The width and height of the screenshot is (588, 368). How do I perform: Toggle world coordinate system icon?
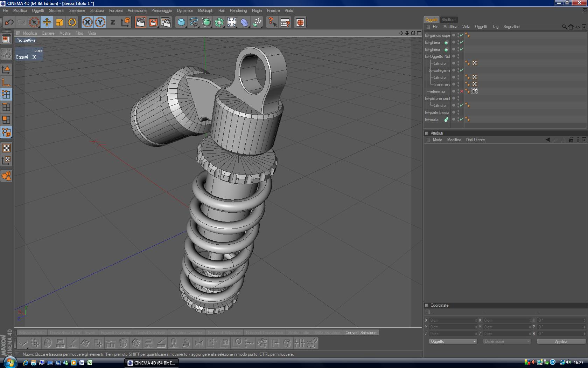pos(125,22)
